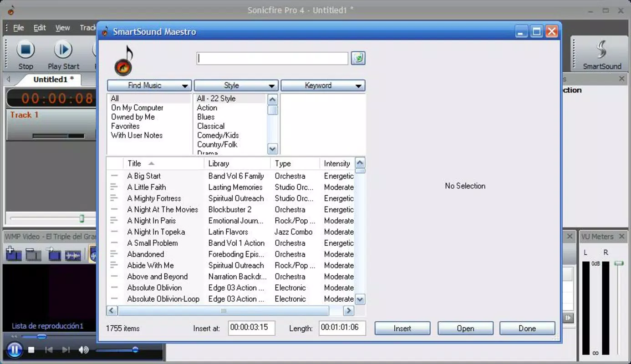This screenshot has height=364, width=631.
Task: Click the Library column header
Action: point(237,163)
